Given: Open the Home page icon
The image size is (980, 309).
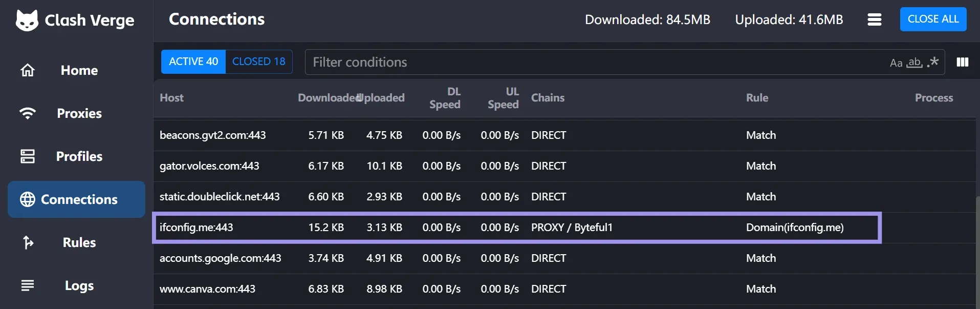Looking at the screenshot, I should point(28,70).
